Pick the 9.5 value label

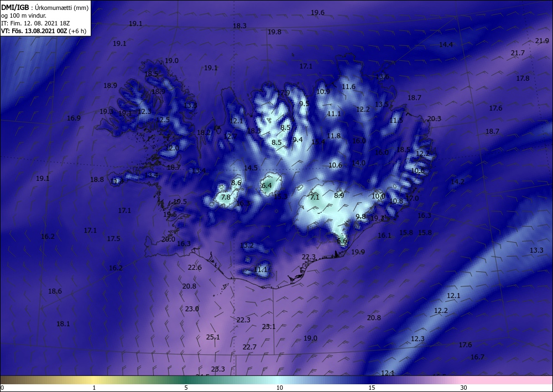[304, 103]
